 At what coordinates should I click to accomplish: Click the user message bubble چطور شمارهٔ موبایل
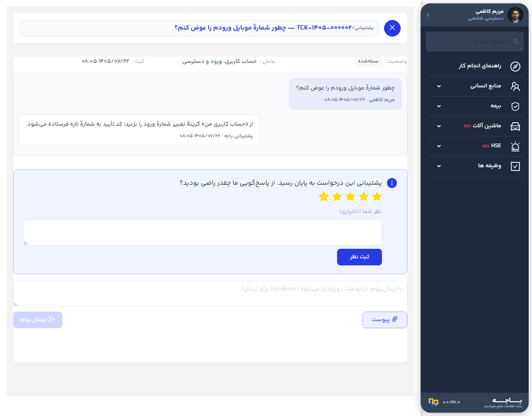pyautogui.click(x=345, y=94)
